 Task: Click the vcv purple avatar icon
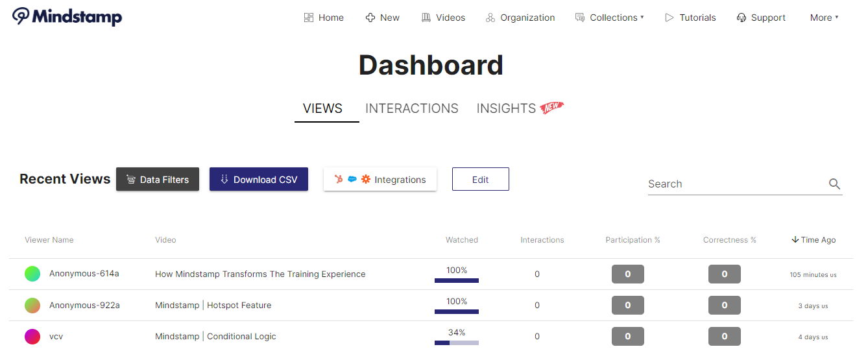[x=32, y=336]
